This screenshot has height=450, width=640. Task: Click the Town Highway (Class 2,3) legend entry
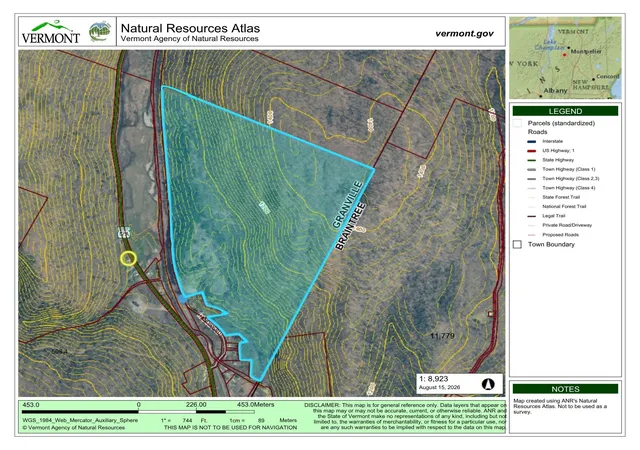(563, 178)
